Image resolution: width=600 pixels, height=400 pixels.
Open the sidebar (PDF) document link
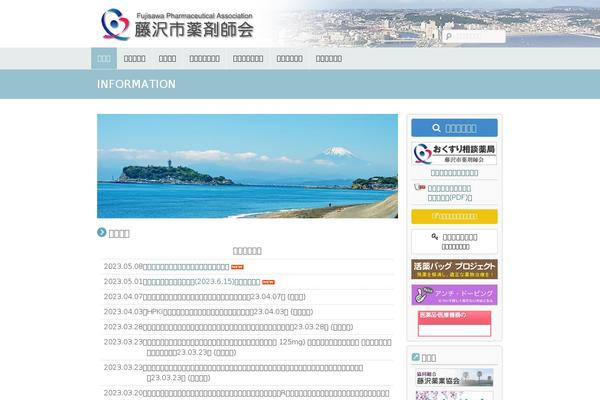tap(450, 193)
